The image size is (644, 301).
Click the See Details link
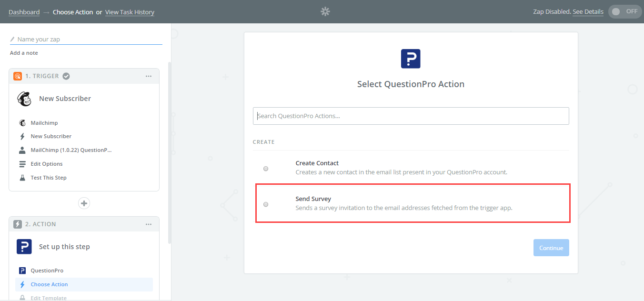tap(588, 12)
